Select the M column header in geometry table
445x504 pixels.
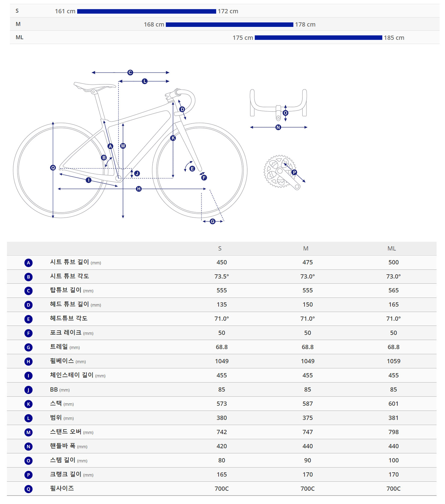coord(306,249)
